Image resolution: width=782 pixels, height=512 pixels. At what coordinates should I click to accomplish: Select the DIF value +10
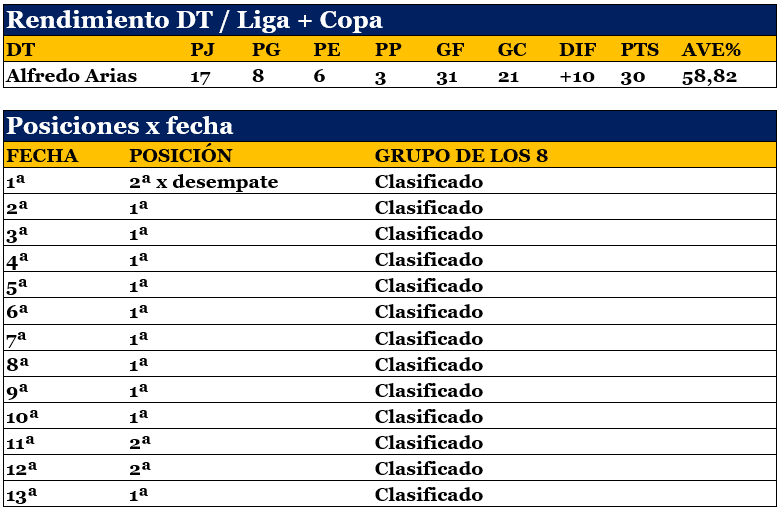point(577,76)
